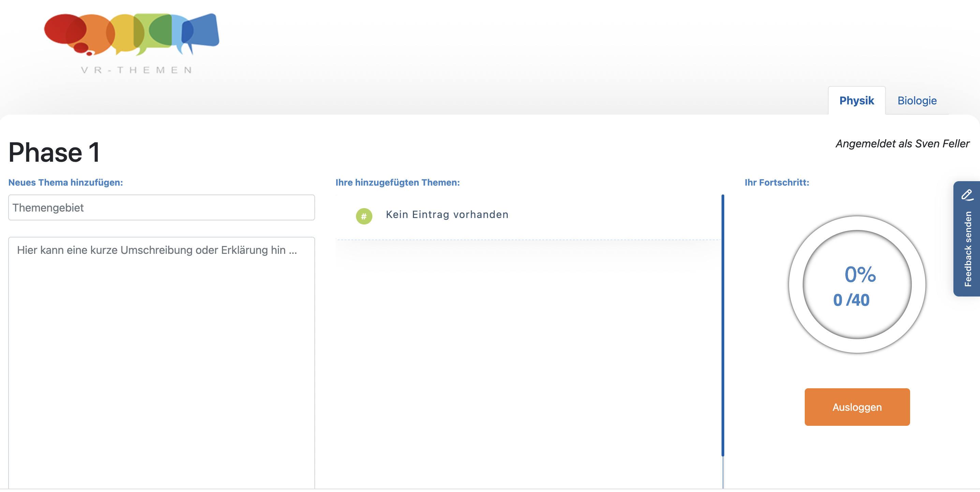This screenshot has width=980, height=492.
Task: Click the 'Phase 1' heading
Action: click(54, 152)
